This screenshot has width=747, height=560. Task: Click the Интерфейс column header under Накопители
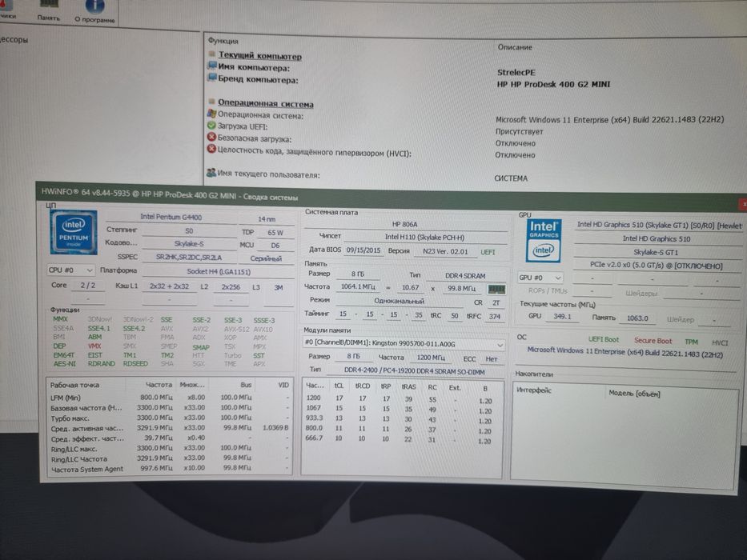pyautogui.click(x=534, y=390)
